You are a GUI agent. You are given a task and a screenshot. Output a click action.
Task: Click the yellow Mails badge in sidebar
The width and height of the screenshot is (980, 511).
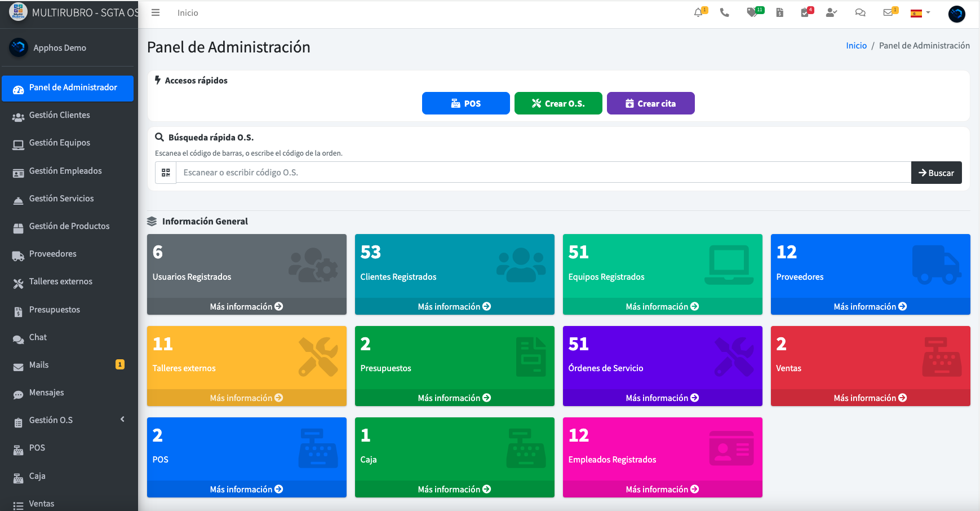120,364
